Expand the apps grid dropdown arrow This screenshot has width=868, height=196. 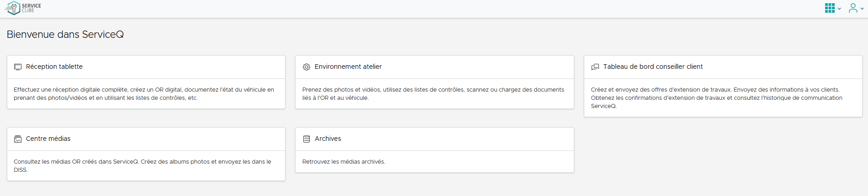(x=839, y=9)
